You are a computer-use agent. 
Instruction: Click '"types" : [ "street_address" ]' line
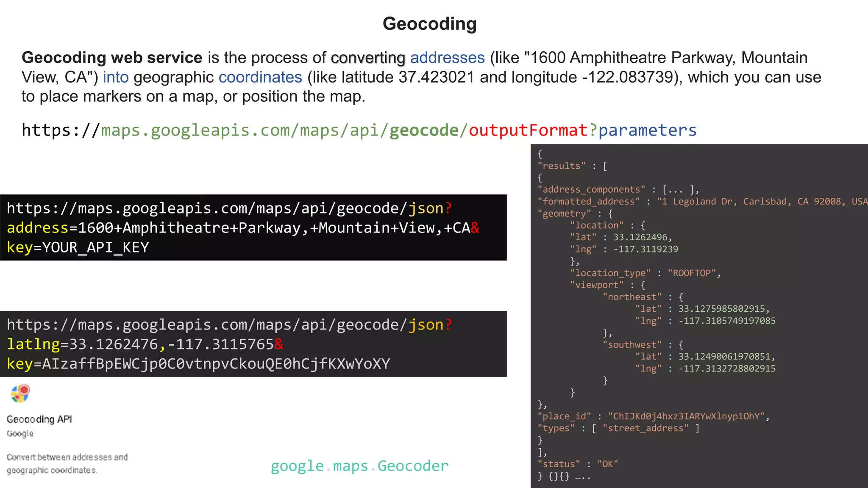pos(618,428)
